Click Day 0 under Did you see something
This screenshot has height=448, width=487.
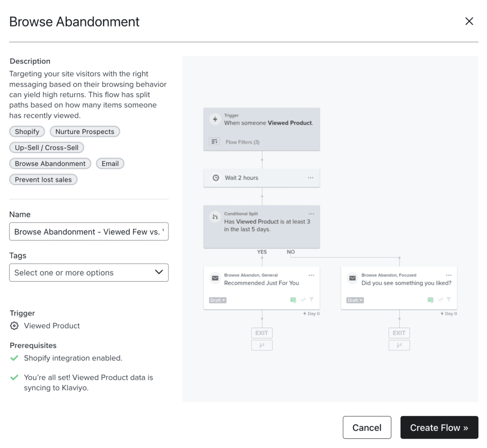tap(449, 314)
